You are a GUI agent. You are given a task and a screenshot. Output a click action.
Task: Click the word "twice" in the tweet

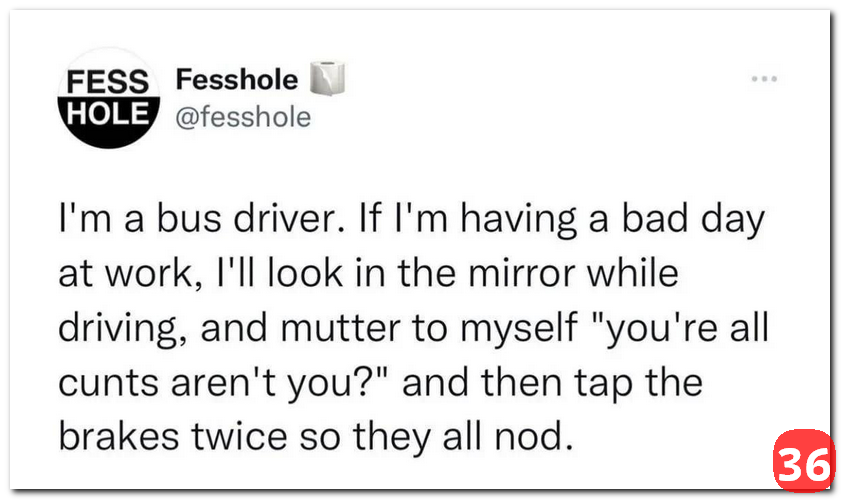(x=257, y=436)
